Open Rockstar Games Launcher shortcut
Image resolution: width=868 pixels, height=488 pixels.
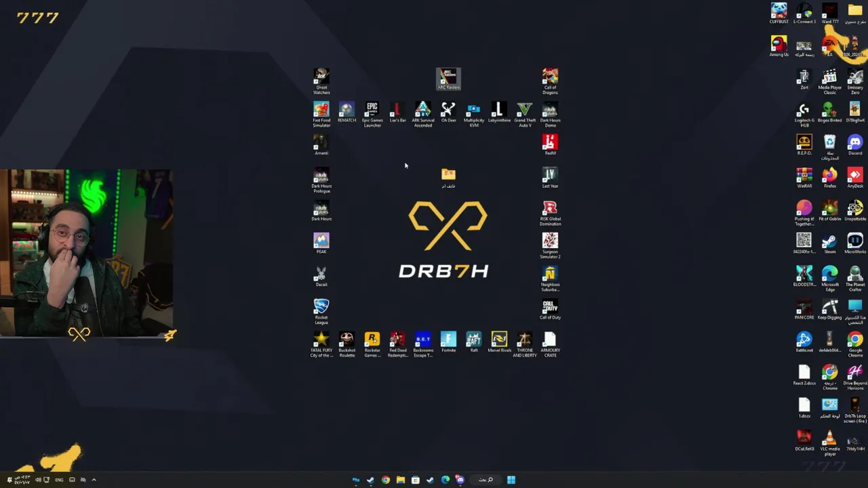(x=372, y=345)
